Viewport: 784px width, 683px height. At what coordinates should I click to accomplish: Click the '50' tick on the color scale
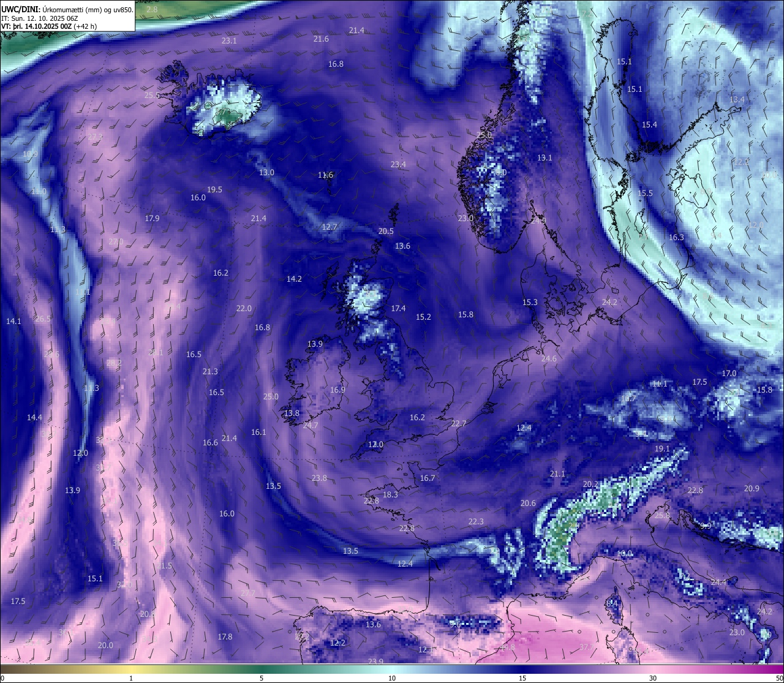[x=779, y=678]
